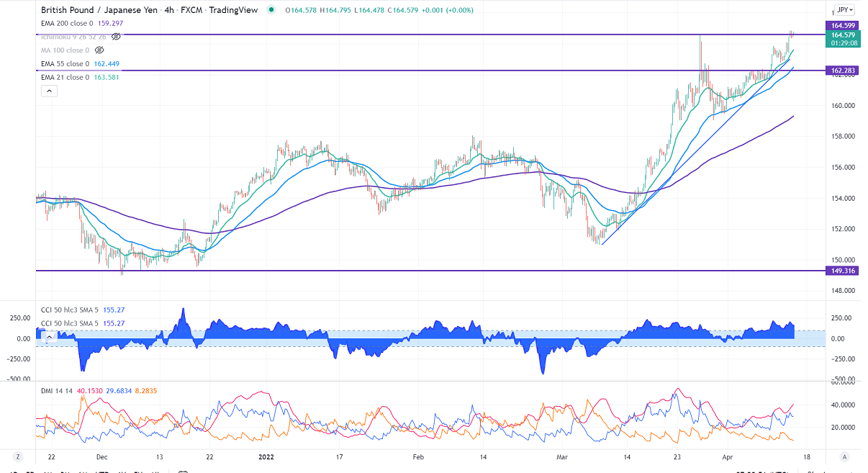Click the 2022 label on the time axis
The width and height of the screenshot is (868, 473).
tap(266, 456)
